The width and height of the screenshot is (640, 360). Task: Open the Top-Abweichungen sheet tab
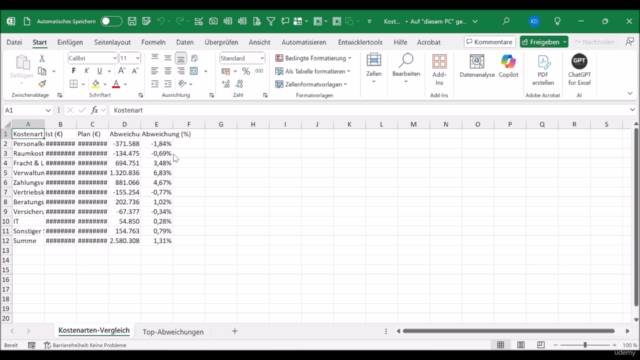[x=173, y=332]
